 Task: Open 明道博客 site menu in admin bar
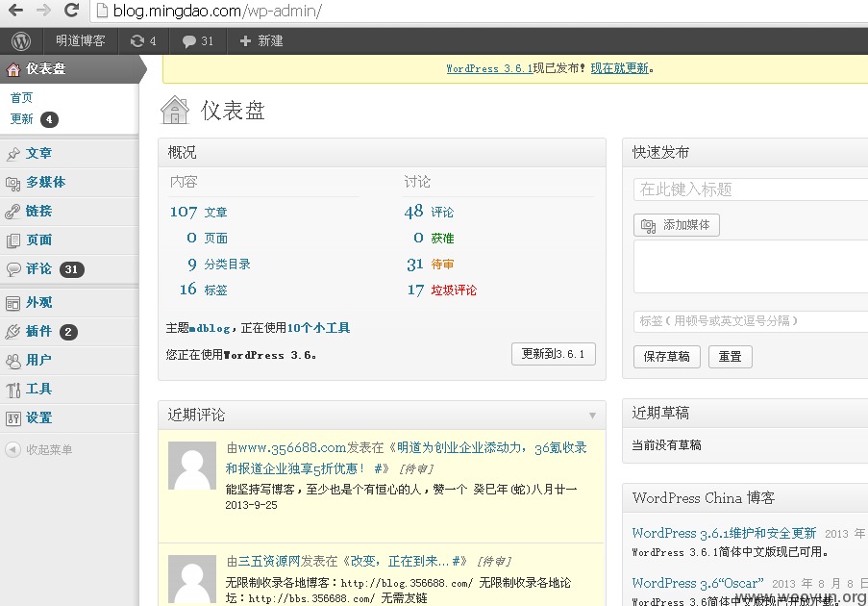point(81,41)
